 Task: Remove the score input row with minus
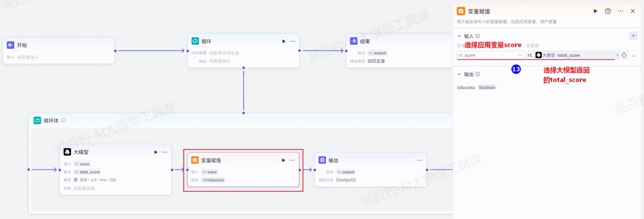pyautogui.click(x=633, y=56)
